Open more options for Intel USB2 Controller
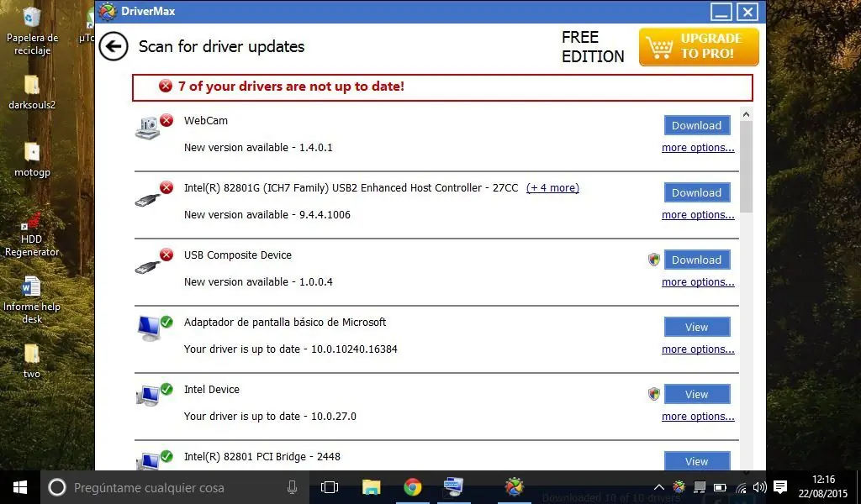Image resolution: width=861 pixels, height=504 pixels. click(698, 214)
